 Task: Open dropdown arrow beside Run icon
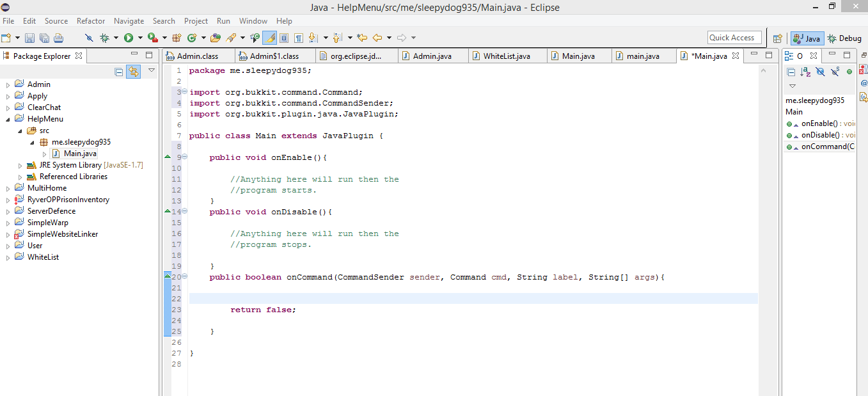(x=139, y=38)
